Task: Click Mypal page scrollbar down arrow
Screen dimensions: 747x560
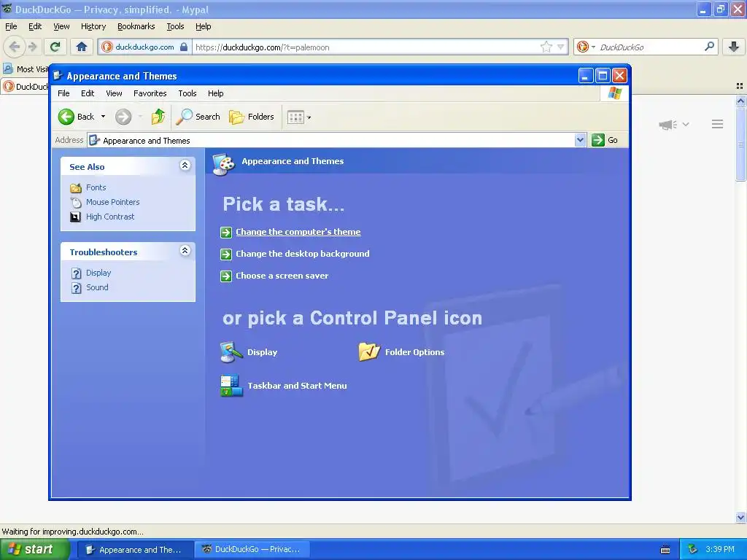Action: pyautogui.click(x=741, y=517)
